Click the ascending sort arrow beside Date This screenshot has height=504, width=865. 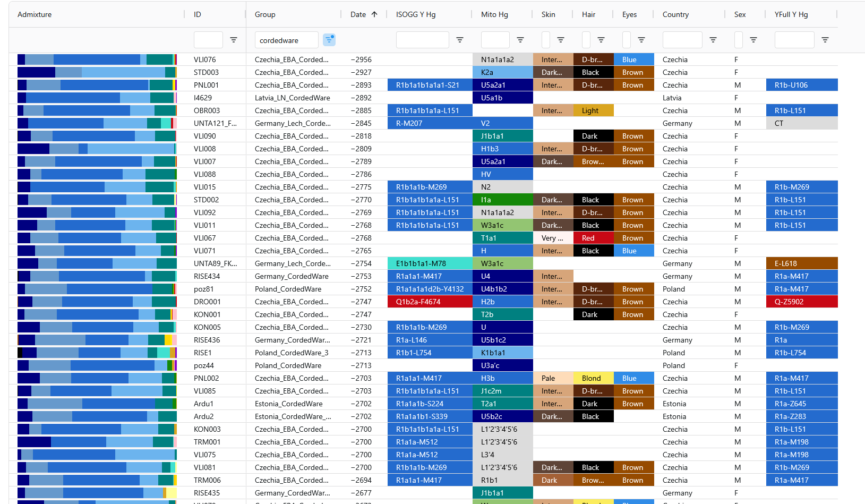point(374,14)
